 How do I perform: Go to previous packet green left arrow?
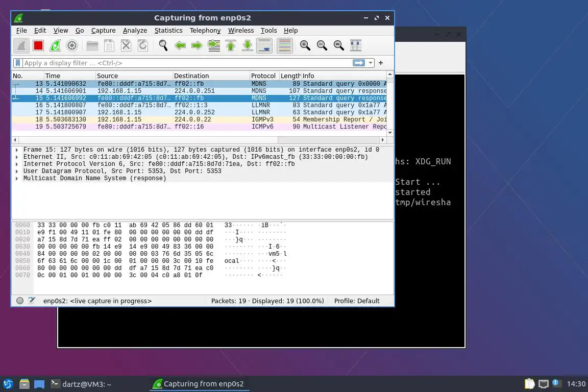[x=180, y=46]
